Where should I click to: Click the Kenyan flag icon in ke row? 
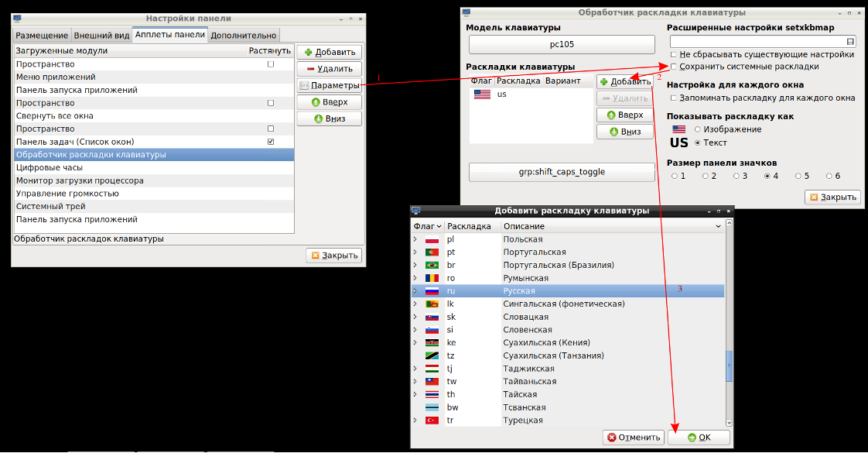[x=432, y=343]
